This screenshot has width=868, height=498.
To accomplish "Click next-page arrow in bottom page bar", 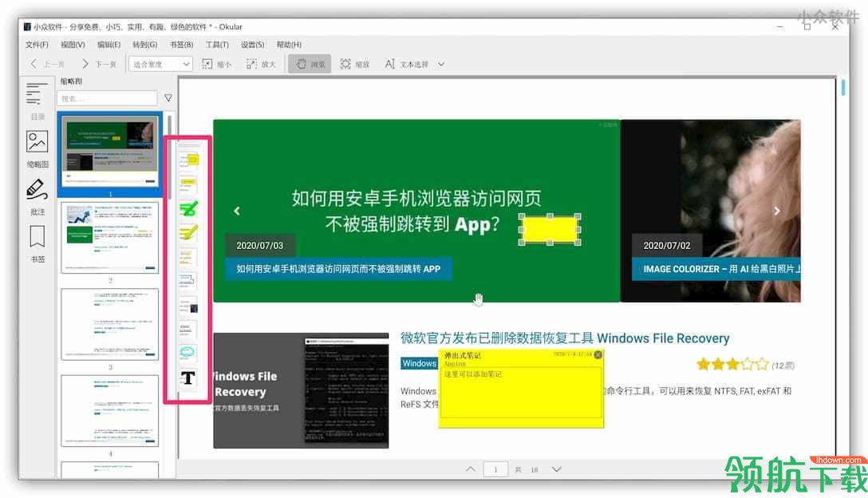I will (x=556, y=469).
